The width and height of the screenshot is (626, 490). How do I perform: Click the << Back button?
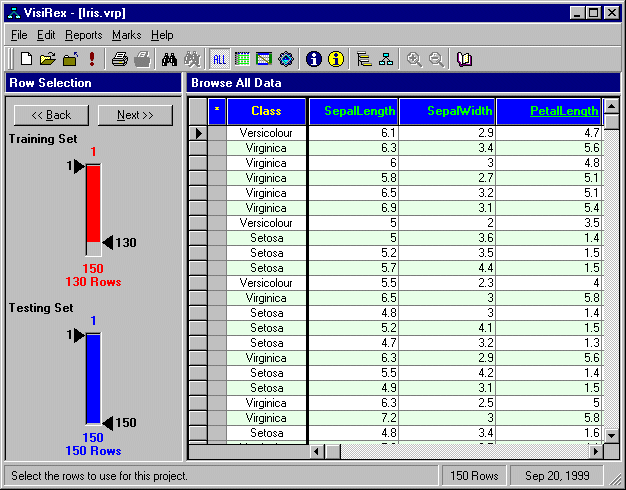click(x=52, y=115)
